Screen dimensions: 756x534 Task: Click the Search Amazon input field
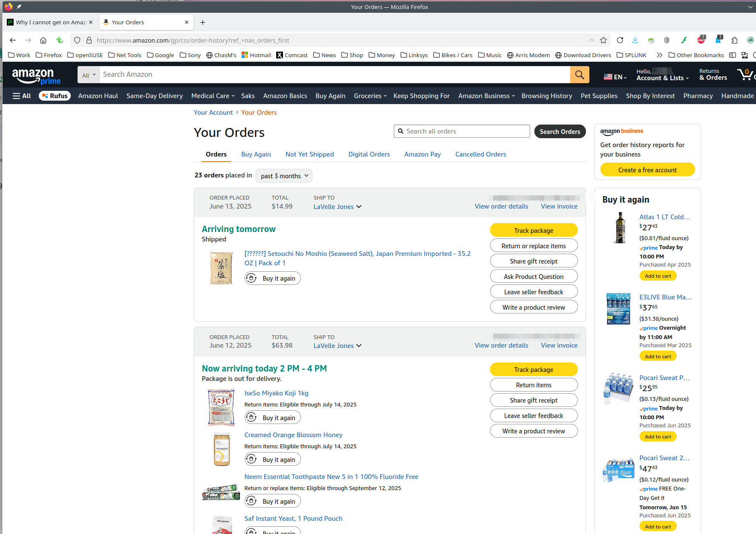pyautogui.click(x=335, y=75)
